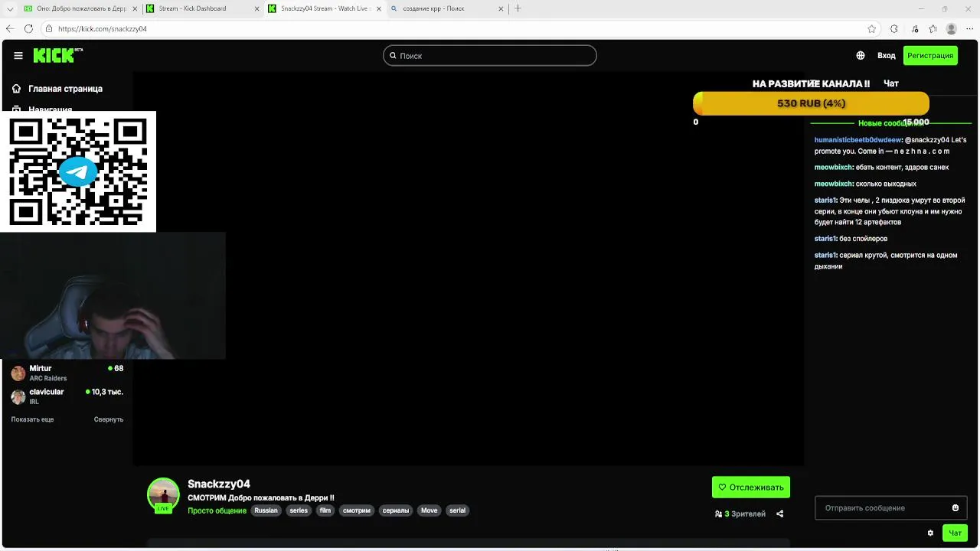
Task: Click the green Регистрация button
Action: click(x=930, y=55)
